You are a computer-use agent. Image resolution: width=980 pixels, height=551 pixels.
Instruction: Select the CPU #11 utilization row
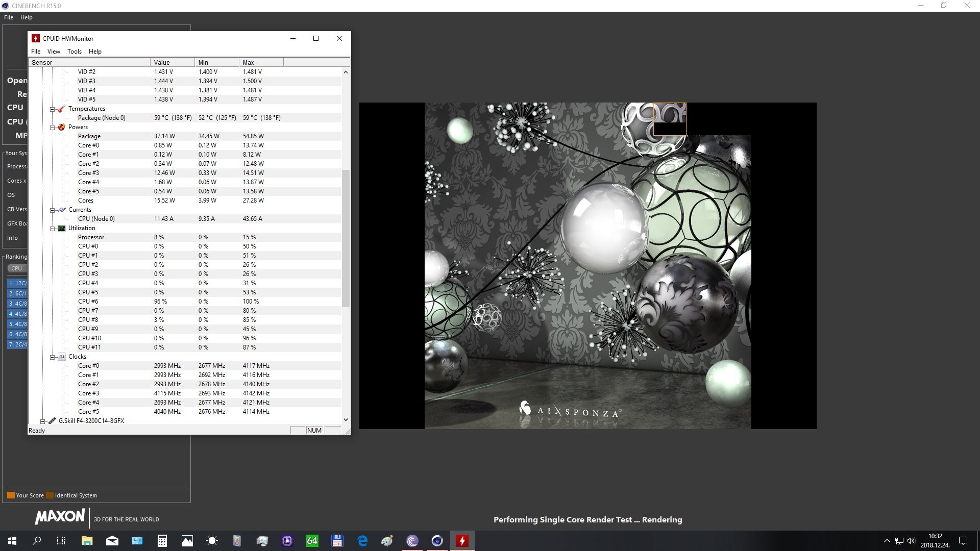click(185, 347)
